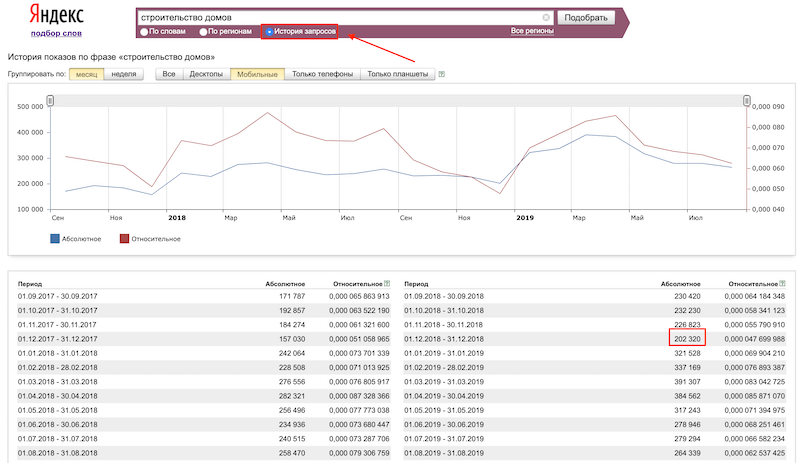Click the help icon next to Только планшеты
800x463 pixels.
click(442, 74)
